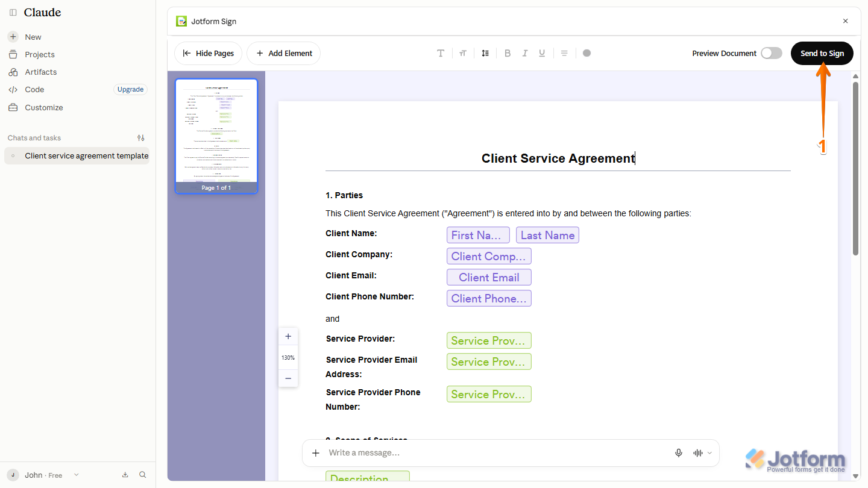Viewport: 868px width, 488px height.
Task: Click the chat attachment plus icon
Action: pos(316,453)
